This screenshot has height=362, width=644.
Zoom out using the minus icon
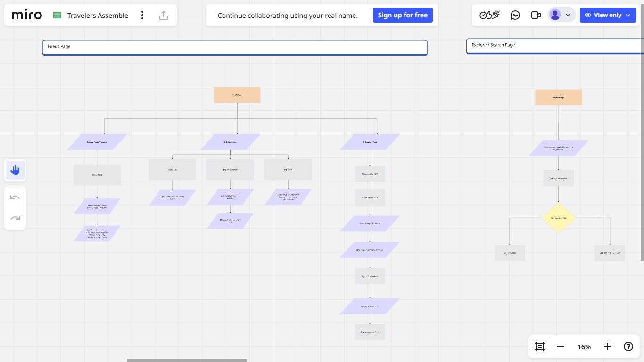(x=560, y=346)
